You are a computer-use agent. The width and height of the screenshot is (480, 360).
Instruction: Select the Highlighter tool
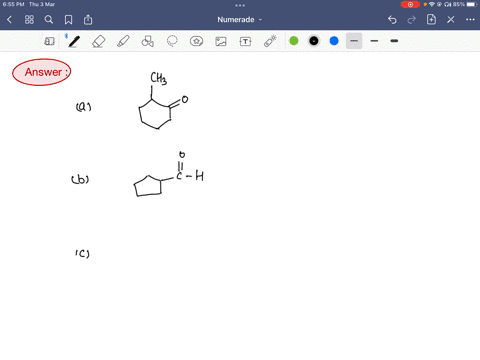click(123, 41)
